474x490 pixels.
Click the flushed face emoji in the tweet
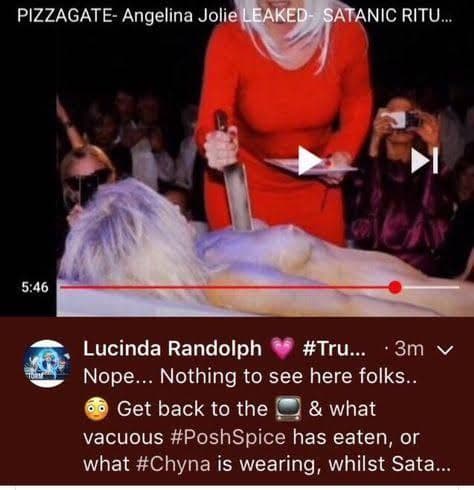tap(96, 409)
